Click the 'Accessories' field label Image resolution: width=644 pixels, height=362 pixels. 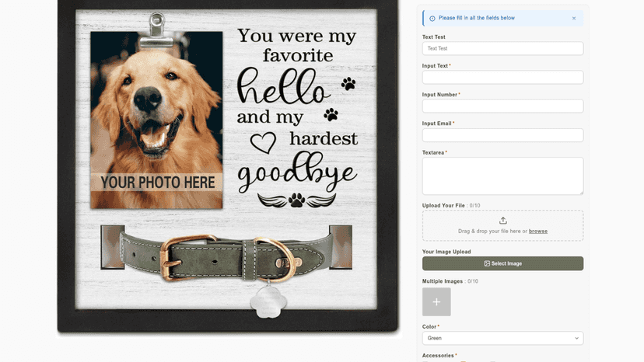(438, 356)
